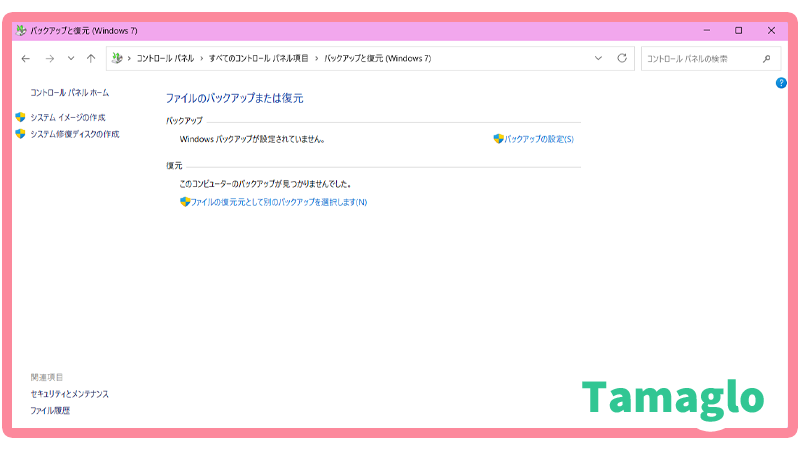Viewport: 800px width, 450px height.
Task: Open the recent locations dropdown arrow
Action: coord(70,59)
